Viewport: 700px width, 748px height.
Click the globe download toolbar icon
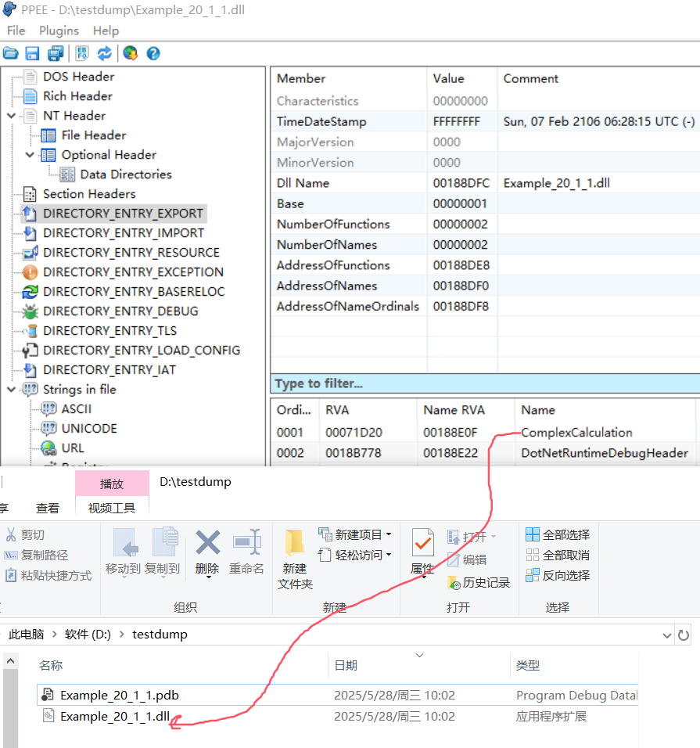pos(130,53)
